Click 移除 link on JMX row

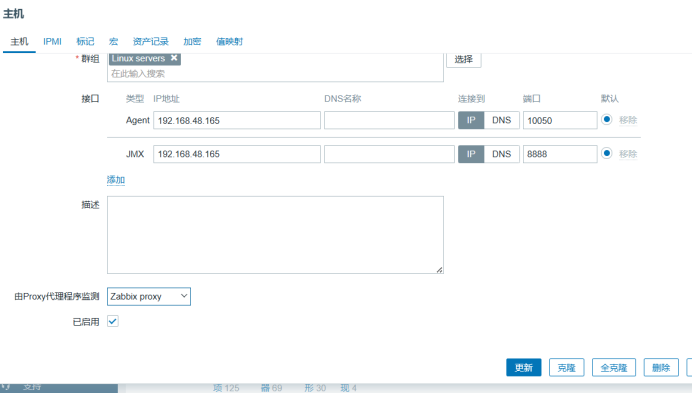628,154
